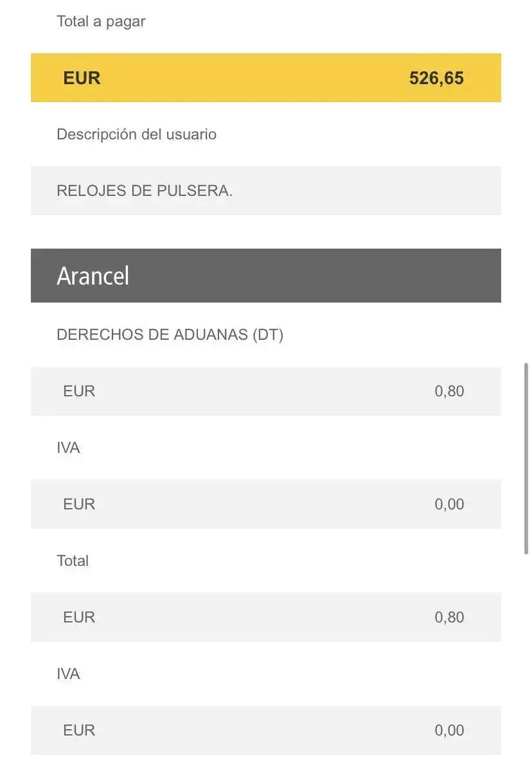
Task: Click the bottom IVA label
Action: (x=68, y=674)
